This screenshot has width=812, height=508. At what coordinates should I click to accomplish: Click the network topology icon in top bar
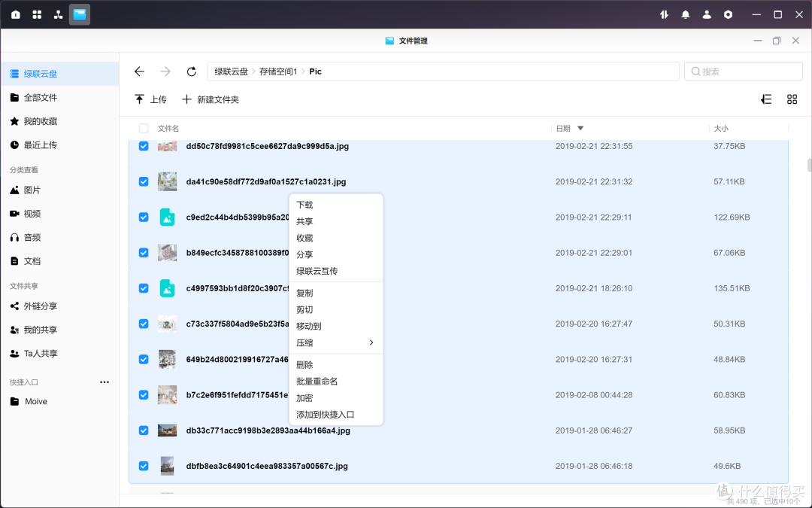pos(58,14)
